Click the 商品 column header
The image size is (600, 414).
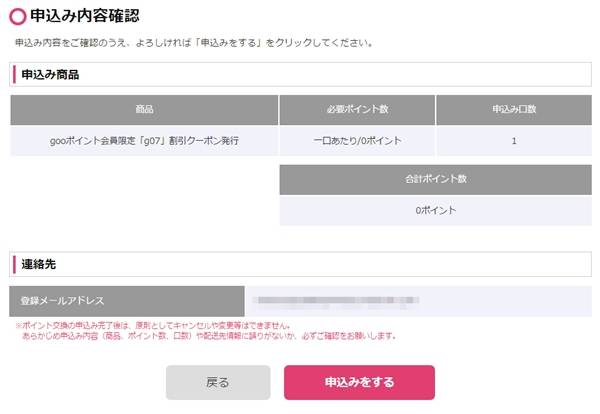pos(144,110)
